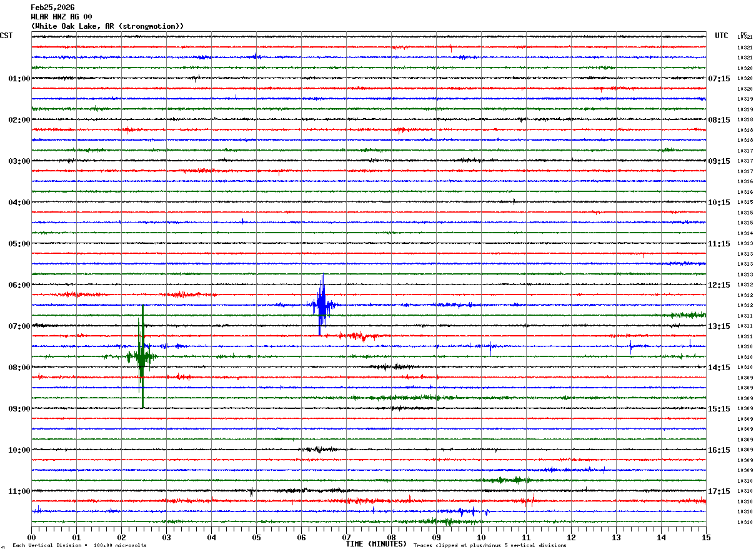Click the 12:15 UTC time label
The height and width of the screenshot is (554, 756).
click(719, 285)
